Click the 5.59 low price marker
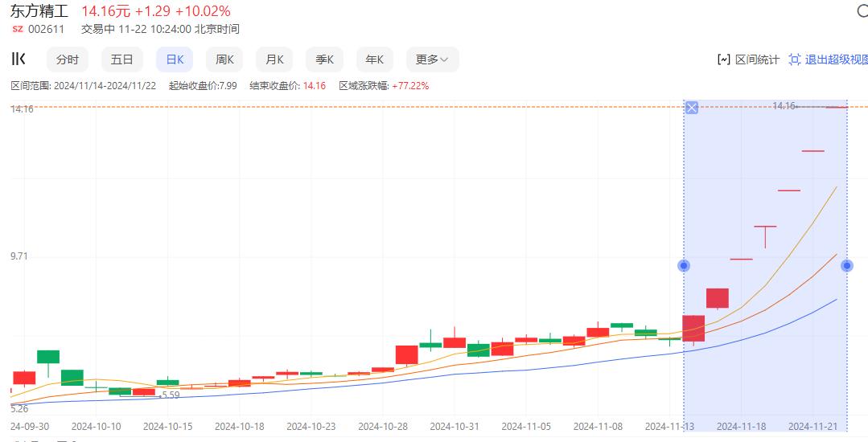This screenshot has height=442, width=868. (170, 395)
